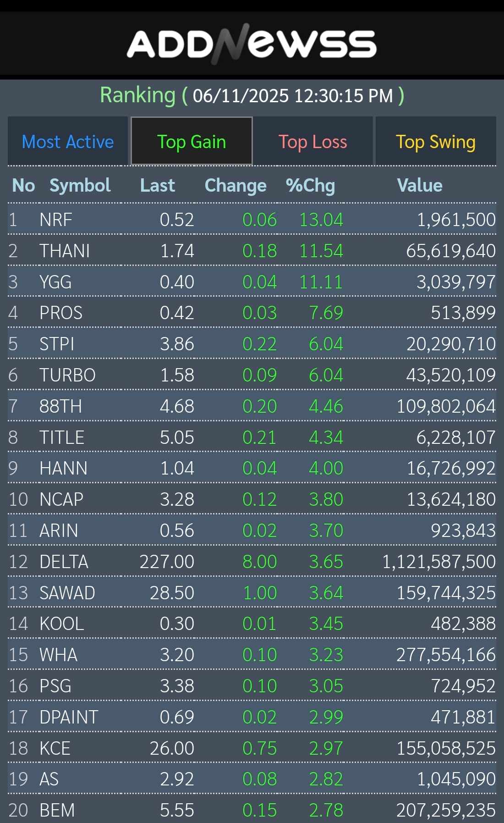Click the Change column header
Screen dimensions: 504x823
[x=236, y=186]
